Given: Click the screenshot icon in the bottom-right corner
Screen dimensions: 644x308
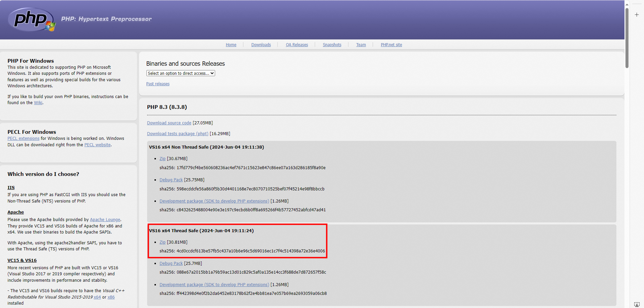Looking at the screenshot, I should [x=637, y=304].
